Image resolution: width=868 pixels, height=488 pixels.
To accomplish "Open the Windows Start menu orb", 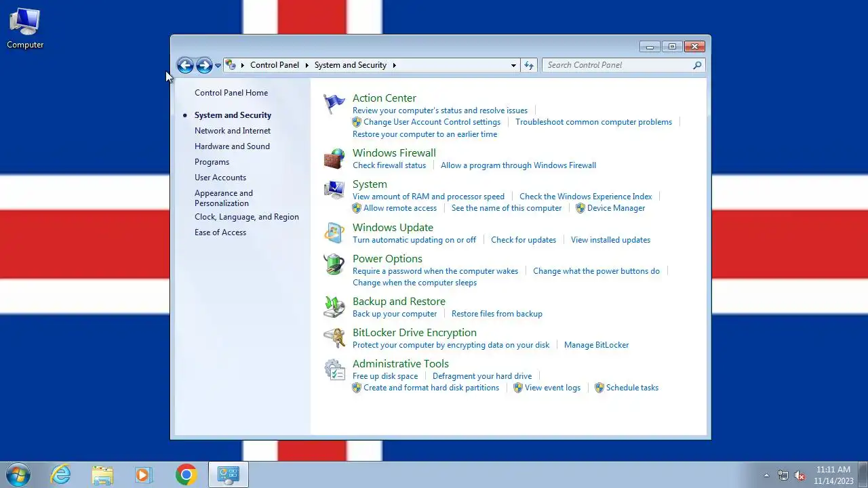I will coord(18,474).
